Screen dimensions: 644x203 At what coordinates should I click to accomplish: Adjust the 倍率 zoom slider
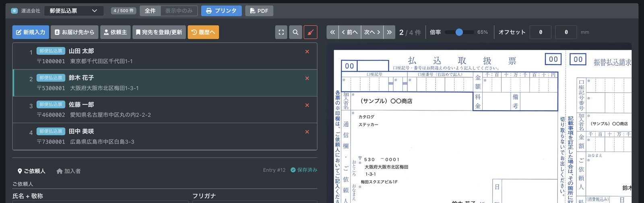tap(459, 32)
